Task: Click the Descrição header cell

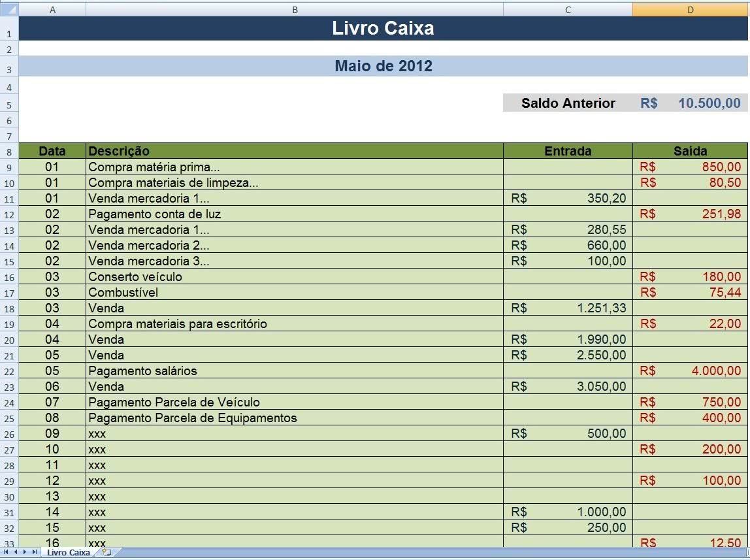Action: pyautogui.click(x=295, y=151)
